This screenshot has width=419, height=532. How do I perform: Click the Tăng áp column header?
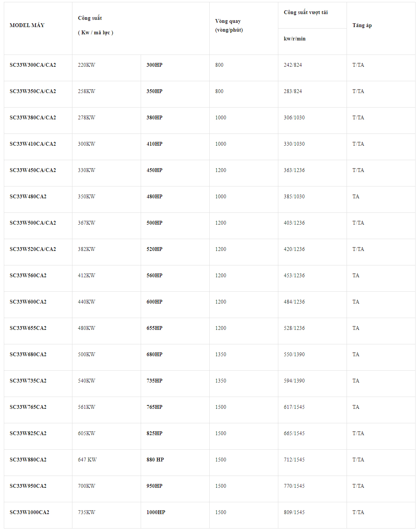[362, 25]
